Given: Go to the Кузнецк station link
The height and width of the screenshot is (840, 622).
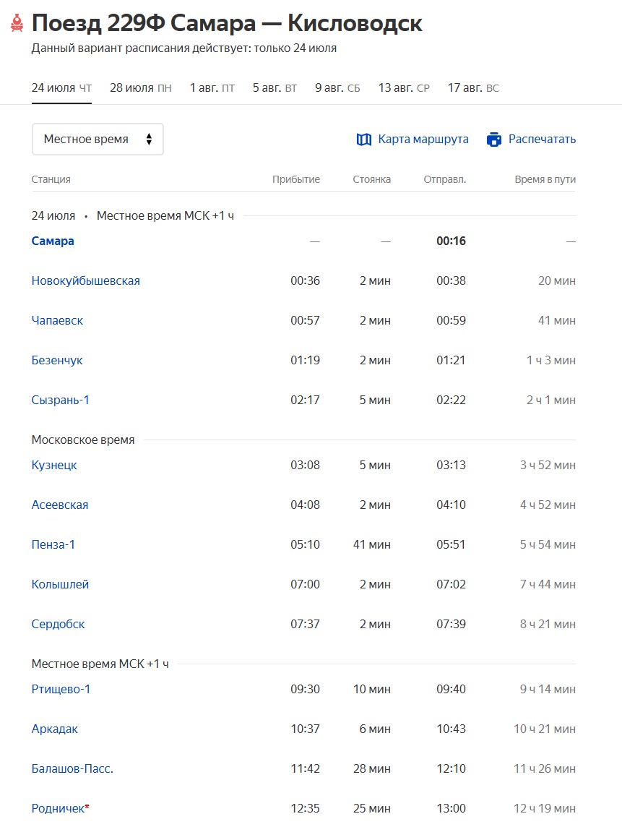Looking at the screenshot, I should 54,466.
